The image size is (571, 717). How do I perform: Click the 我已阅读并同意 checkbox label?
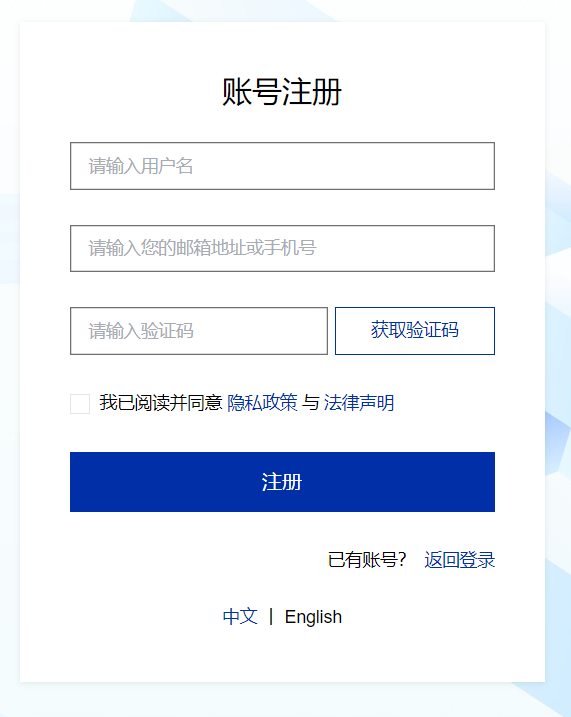[x=160, y=403]
